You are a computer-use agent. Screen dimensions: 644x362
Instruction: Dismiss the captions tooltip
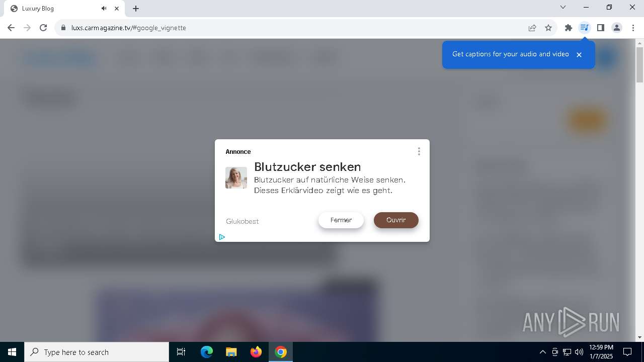(x=579, y=55)
